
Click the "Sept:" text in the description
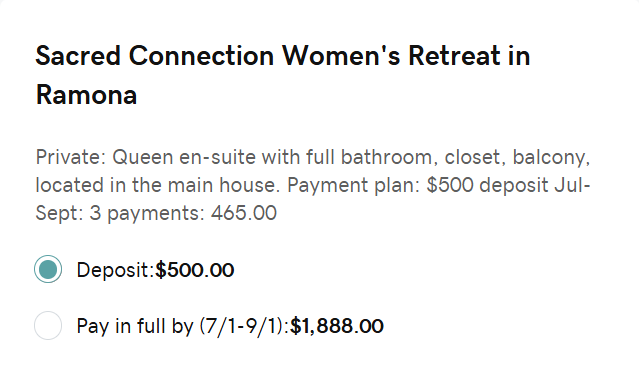click(59, 214)
